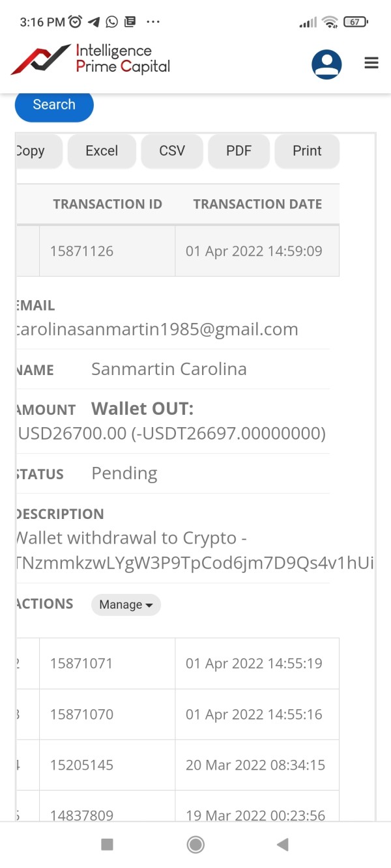Export table using CSV button
The height and width of the screenshot is (868, 391).
(172, 151)
